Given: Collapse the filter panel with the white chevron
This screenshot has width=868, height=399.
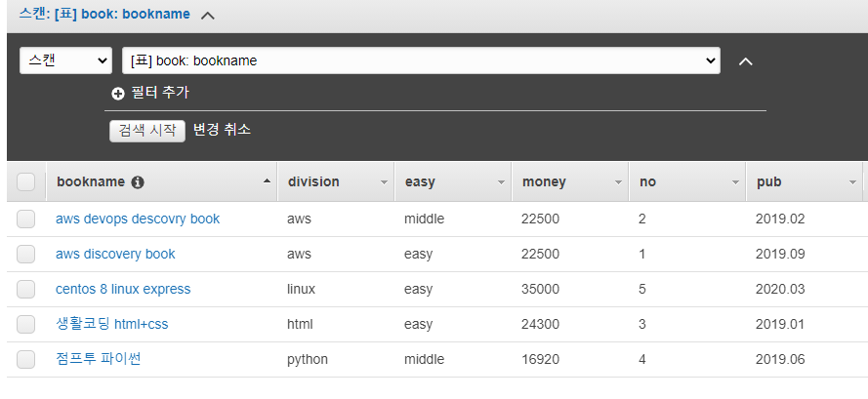Looking at the screenshot, I should (746, 61).
